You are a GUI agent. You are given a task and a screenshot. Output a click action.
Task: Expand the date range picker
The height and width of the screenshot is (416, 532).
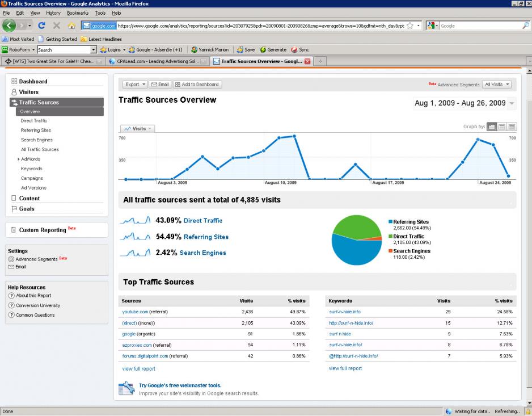tap(512, 103)
